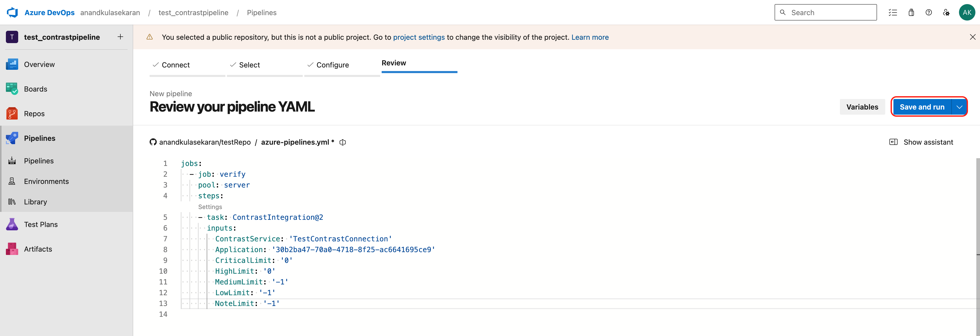Open Test Plans in the sidebar

(67, 224)
